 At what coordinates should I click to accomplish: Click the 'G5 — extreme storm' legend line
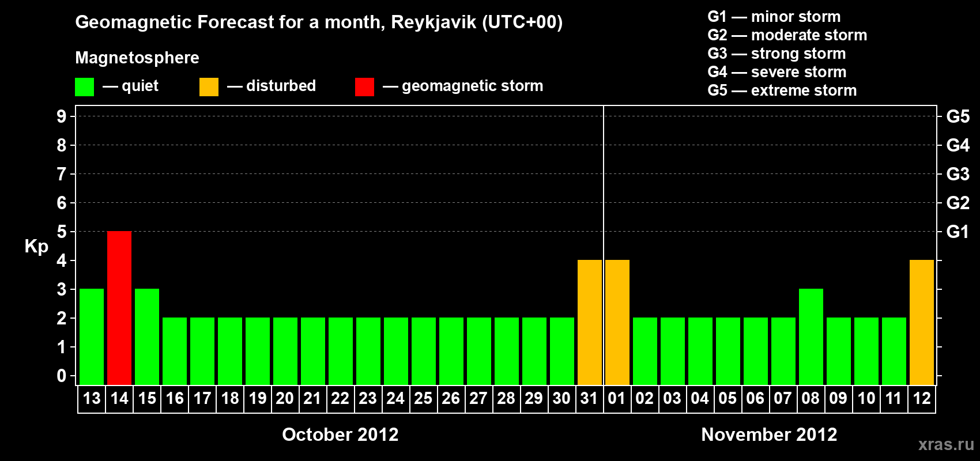point(782,90)
